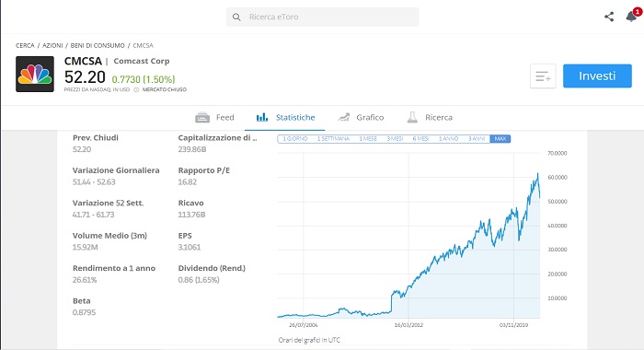Click Rendimento a 1 anno value 26.61%
The image size is (644, 350).
[85, 280]
